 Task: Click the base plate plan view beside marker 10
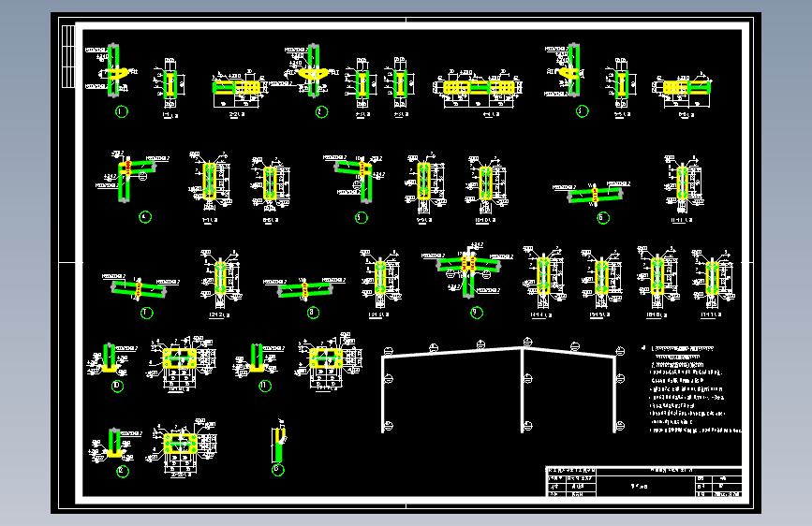(x=181, y=364)
